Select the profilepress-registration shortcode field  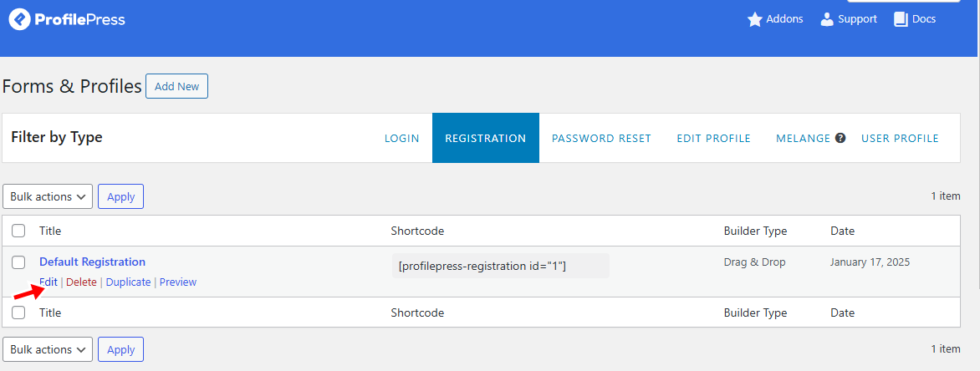[501, 266]
